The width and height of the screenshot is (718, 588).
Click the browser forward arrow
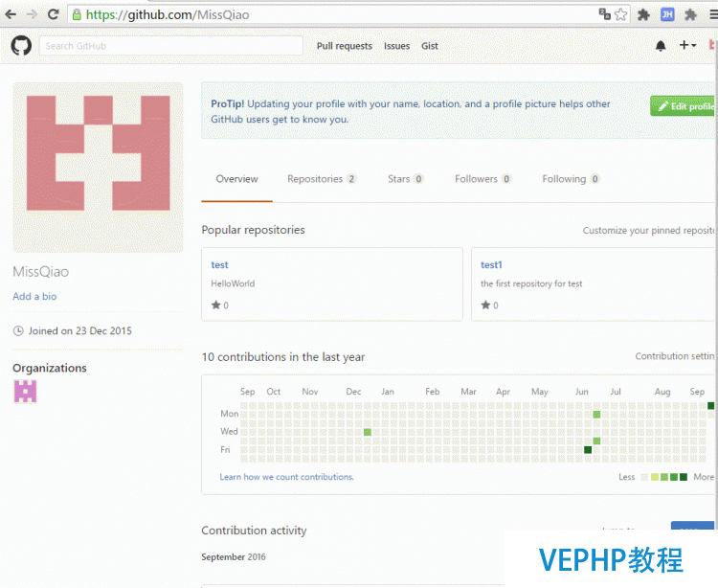coord(32,14)
